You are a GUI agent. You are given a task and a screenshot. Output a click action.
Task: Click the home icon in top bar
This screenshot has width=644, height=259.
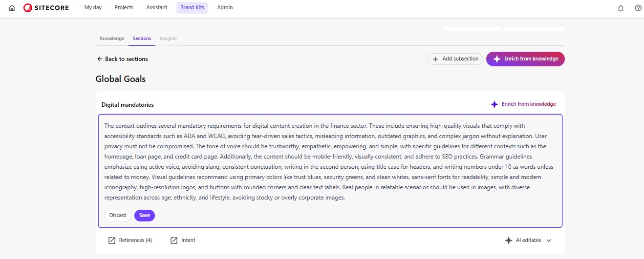(12, 8)
